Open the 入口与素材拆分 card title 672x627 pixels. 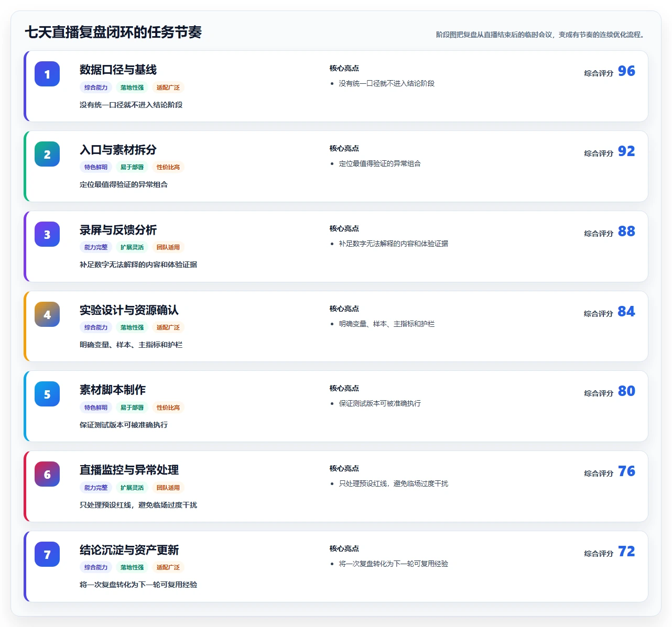pyautogui.click(x=118, y=150)
